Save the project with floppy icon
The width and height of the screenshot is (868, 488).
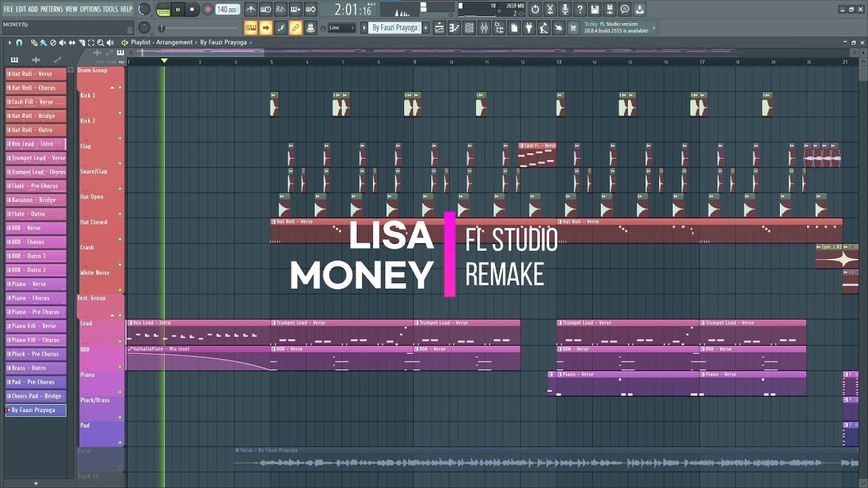tap(595, 9)
